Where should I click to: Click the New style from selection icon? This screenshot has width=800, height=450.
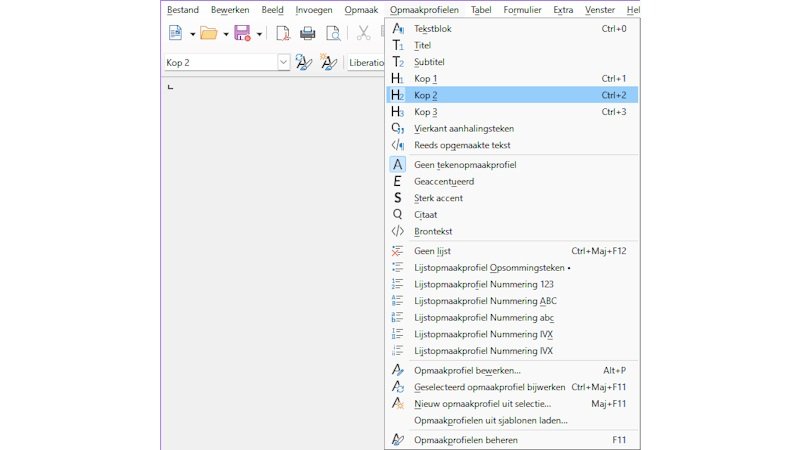pos(329,62)
